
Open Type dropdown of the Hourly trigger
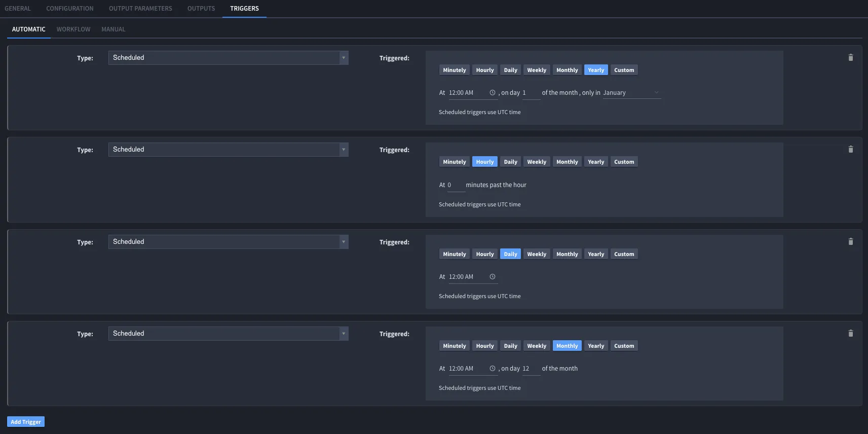point(229,150)
